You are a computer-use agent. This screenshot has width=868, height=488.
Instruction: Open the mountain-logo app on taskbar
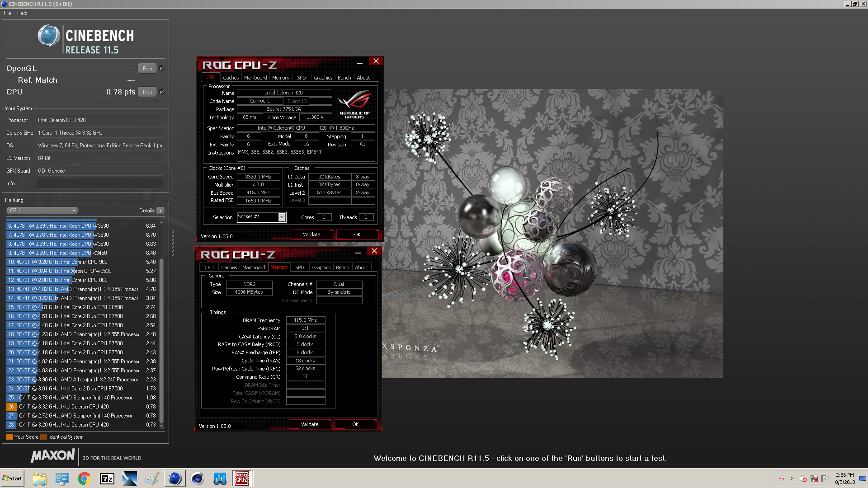(130, 479)
